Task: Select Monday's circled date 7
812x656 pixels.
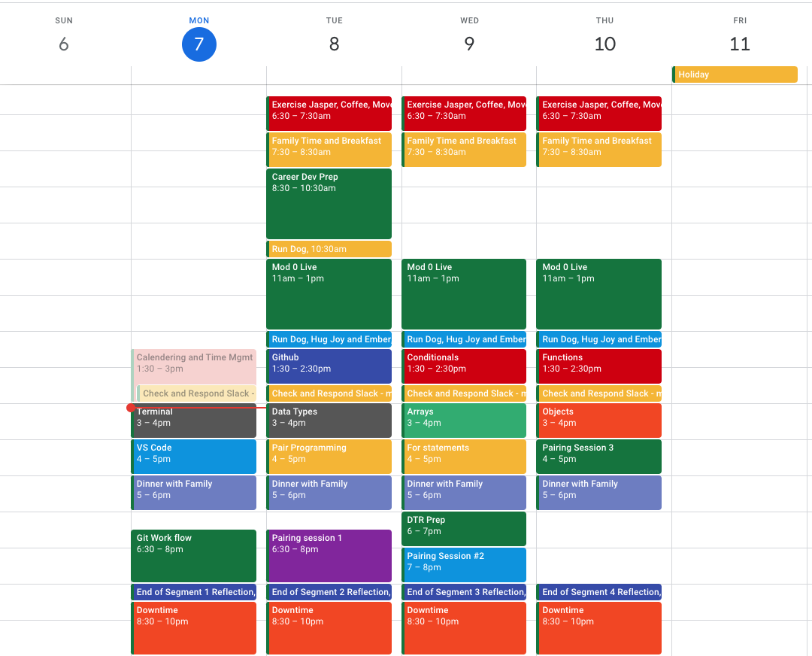Action: pyautogui.click(x=199, y=44)
